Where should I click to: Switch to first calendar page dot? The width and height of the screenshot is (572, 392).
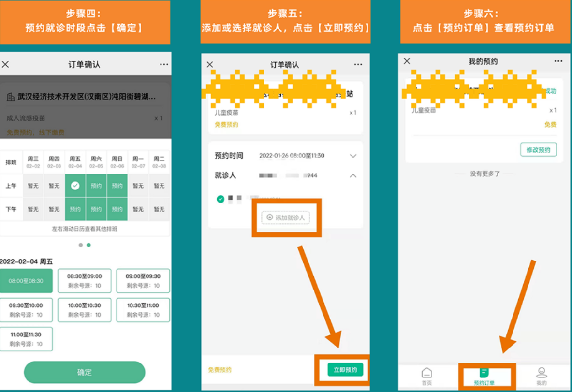point(81,245)
